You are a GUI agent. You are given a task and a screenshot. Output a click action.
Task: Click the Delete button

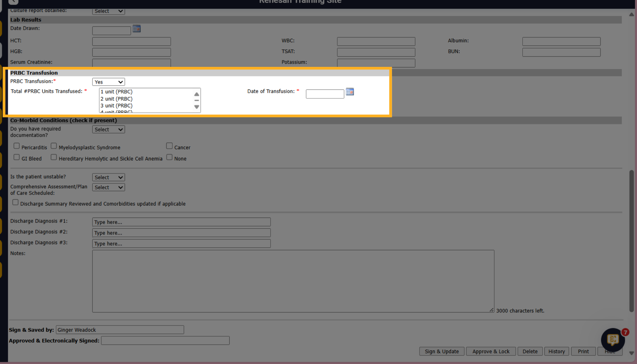[x=530, y=351]
